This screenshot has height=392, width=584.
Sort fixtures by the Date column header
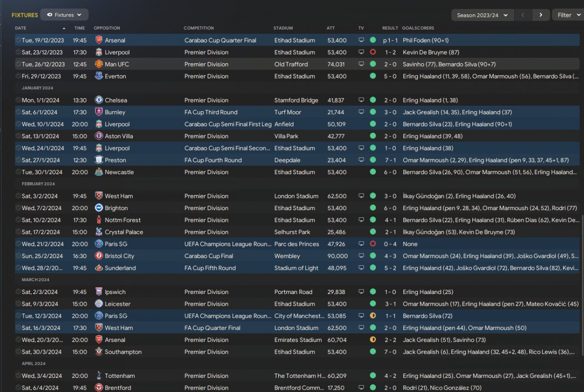click(21, 28)
